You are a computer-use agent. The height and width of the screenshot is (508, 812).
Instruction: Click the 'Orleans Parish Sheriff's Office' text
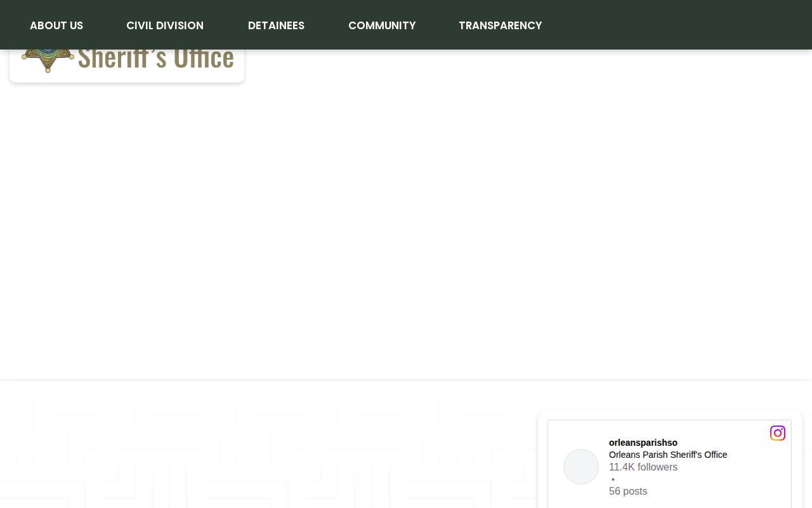point(668,455)
